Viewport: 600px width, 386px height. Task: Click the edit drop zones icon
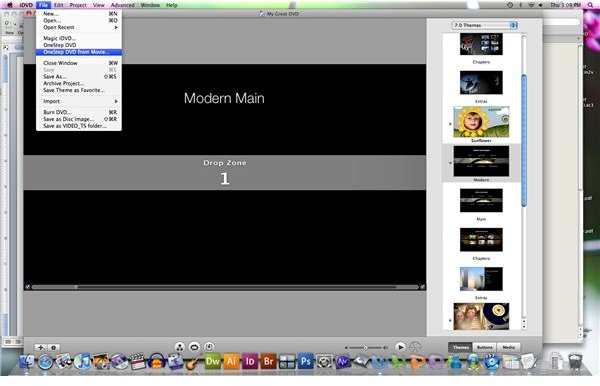(209, 347)
